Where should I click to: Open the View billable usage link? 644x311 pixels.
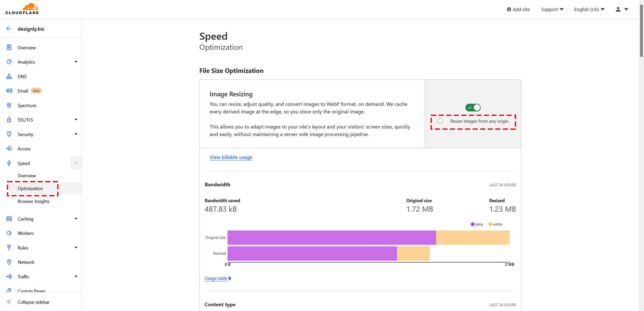coord(231,157)
